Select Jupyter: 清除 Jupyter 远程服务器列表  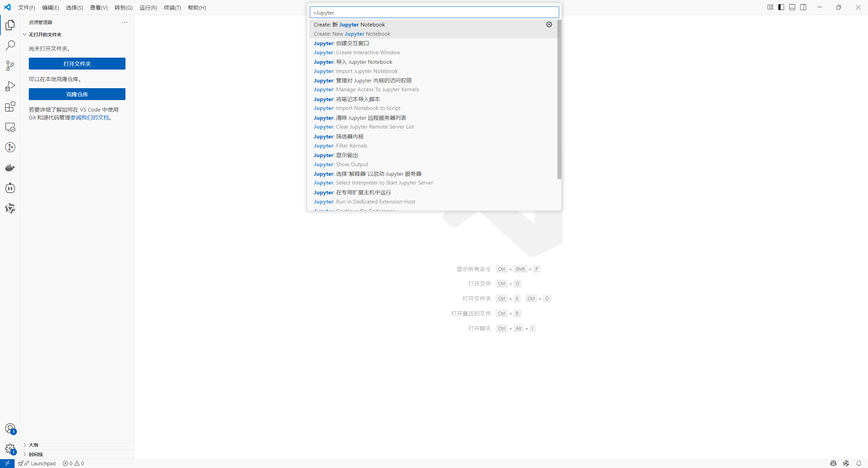click(x=433, y=122)
